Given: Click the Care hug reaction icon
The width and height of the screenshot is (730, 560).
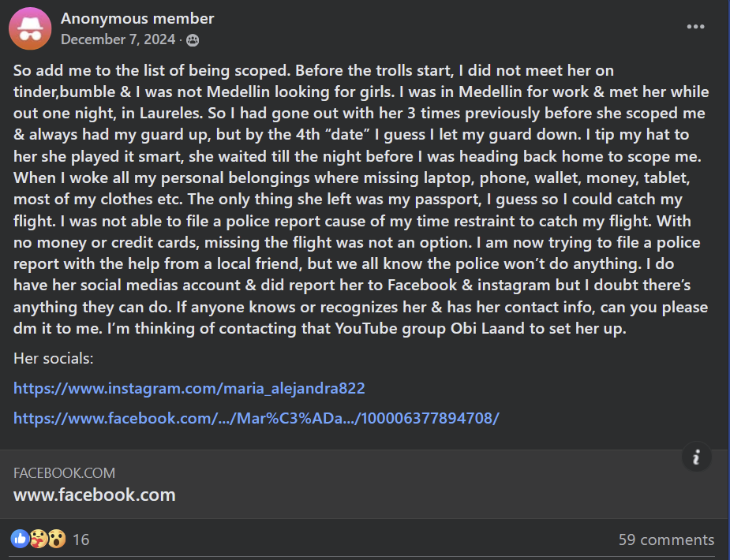Looking at the screenshot, I should [x=39, y=539].
